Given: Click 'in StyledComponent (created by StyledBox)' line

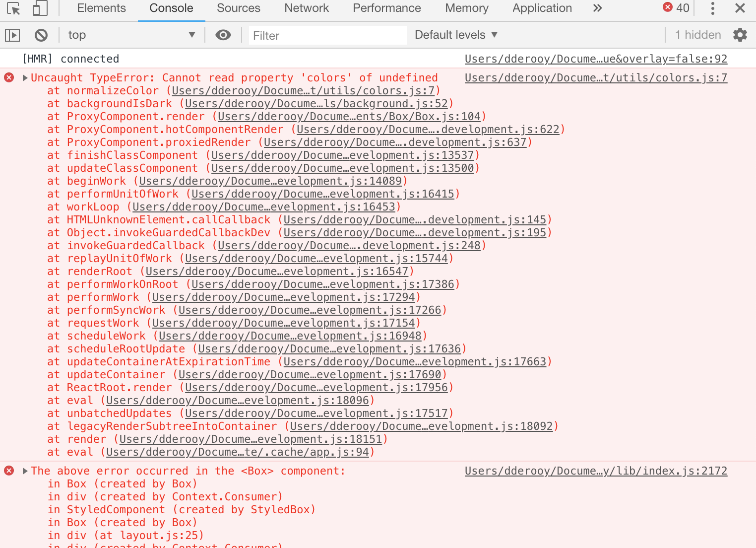Looking at the screenshot, I should pyautogui.click(x=182, y=509).
